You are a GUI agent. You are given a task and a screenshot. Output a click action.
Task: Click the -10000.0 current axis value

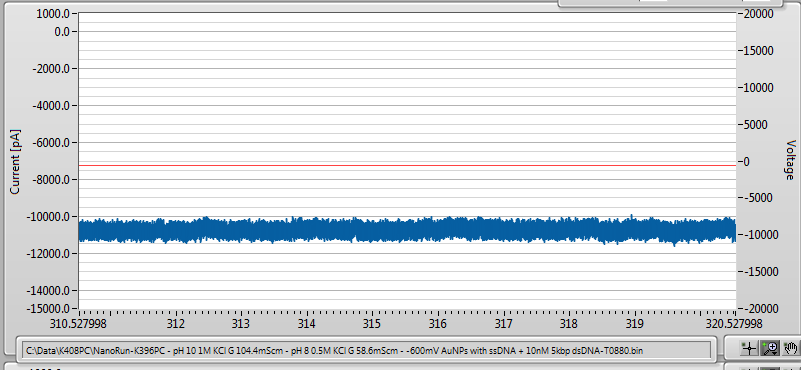48,217
